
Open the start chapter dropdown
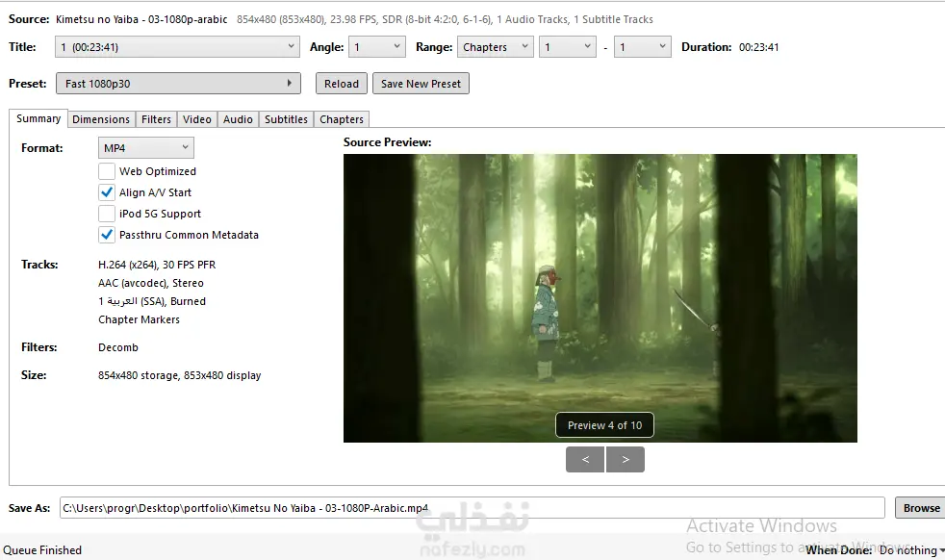tap(568, 47)
